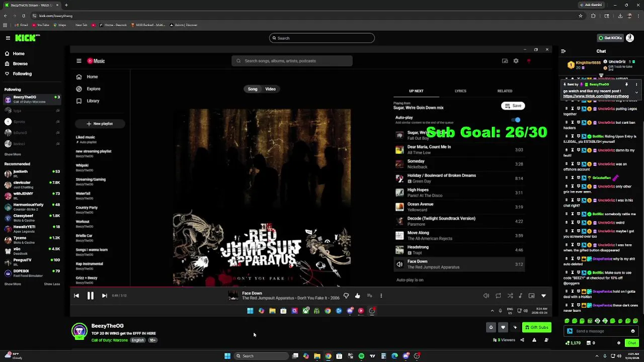This screenshot has height=362, width=644.
Task: Play Ocean Avenue from queue
Action: [x=459, y=207]
